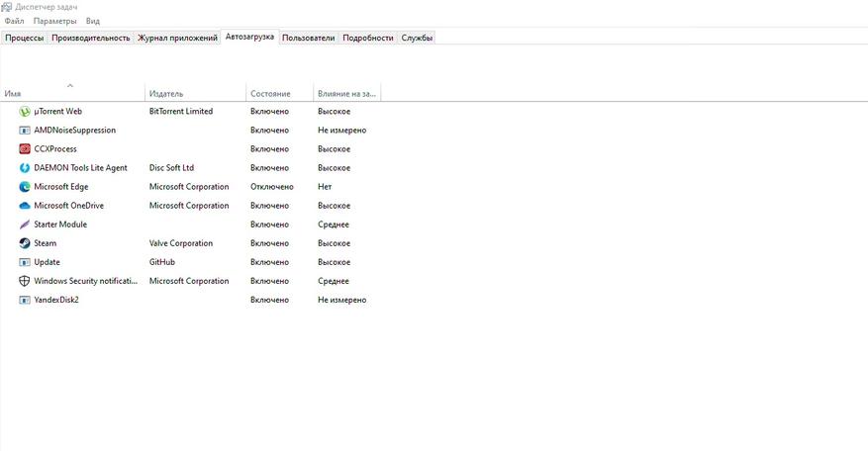The height and width of the screenshot is (451, 868).
Task: Click the Windows Security shield icon
Action: [x=25, y=281]
